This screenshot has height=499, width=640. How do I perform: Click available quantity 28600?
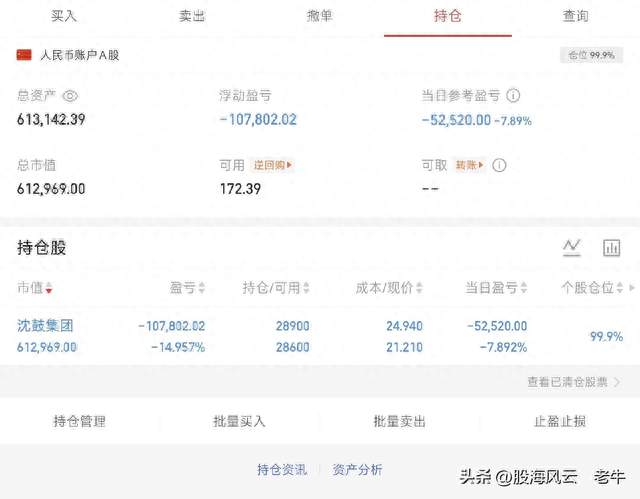pos(293,347)
